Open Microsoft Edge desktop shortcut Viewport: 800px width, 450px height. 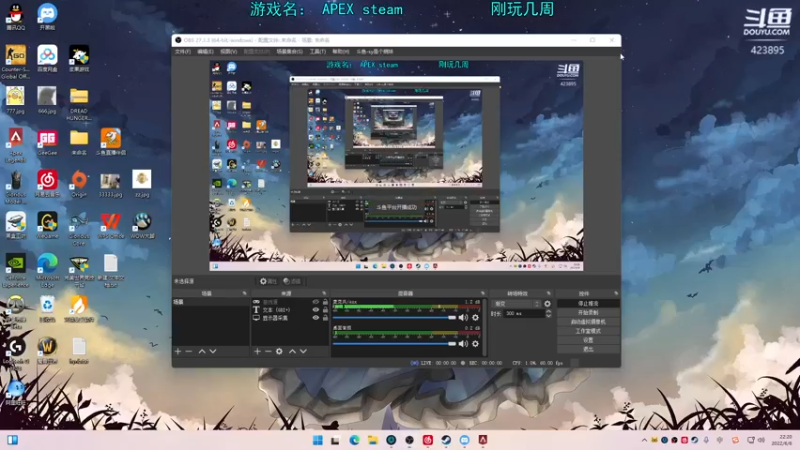[47, 270]
